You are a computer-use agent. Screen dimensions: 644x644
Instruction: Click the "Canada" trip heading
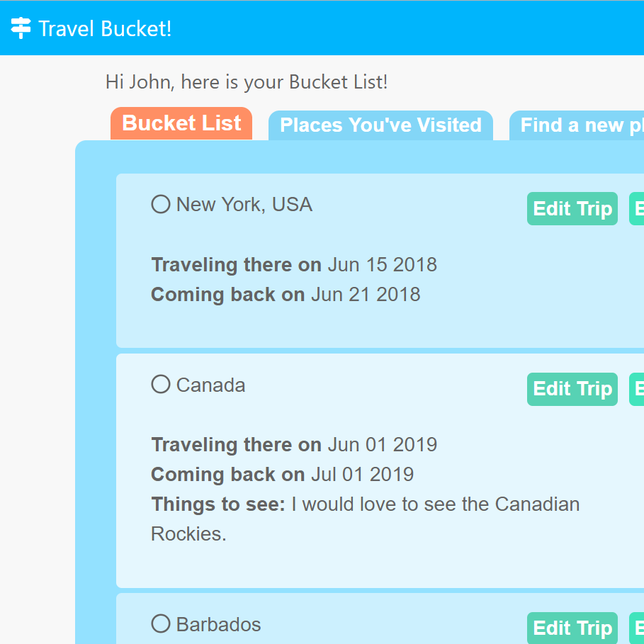pyautogui.click(x=210, y=384)
